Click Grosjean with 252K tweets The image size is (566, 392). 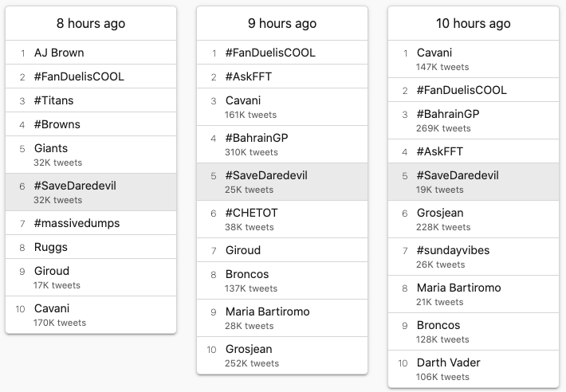point(282,355)
